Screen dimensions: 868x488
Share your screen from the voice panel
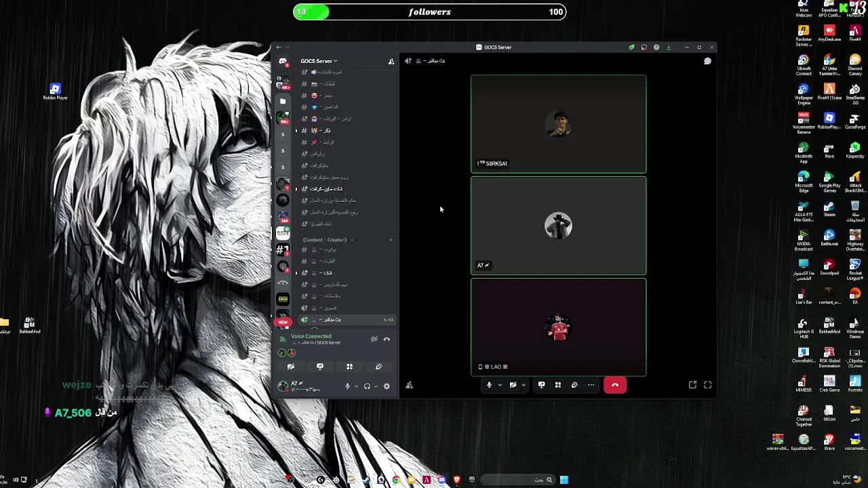pos(320,367)
